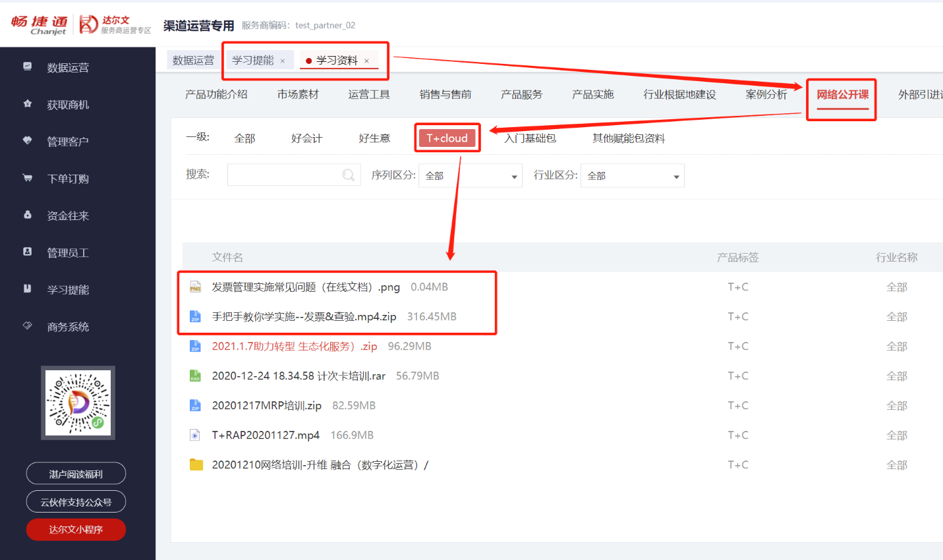
Task: Open the 案例分析 category tab
Action: tap(766, 94)
